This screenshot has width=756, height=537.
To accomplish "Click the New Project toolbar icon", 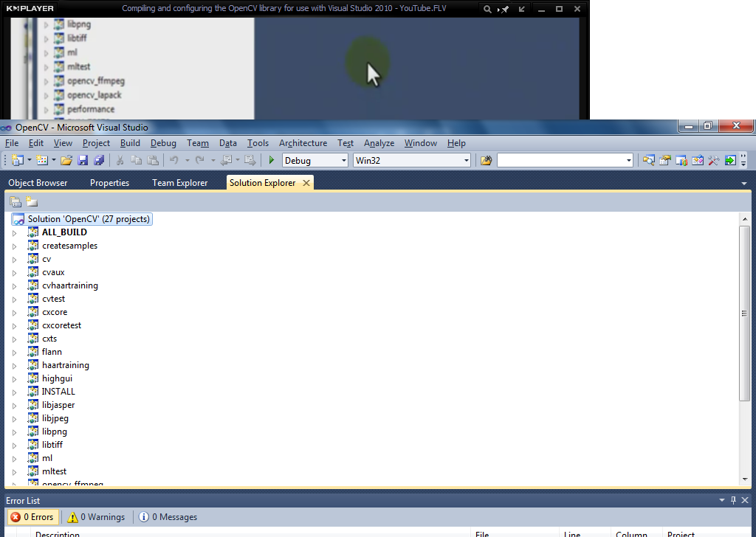I will coord(18,160).
